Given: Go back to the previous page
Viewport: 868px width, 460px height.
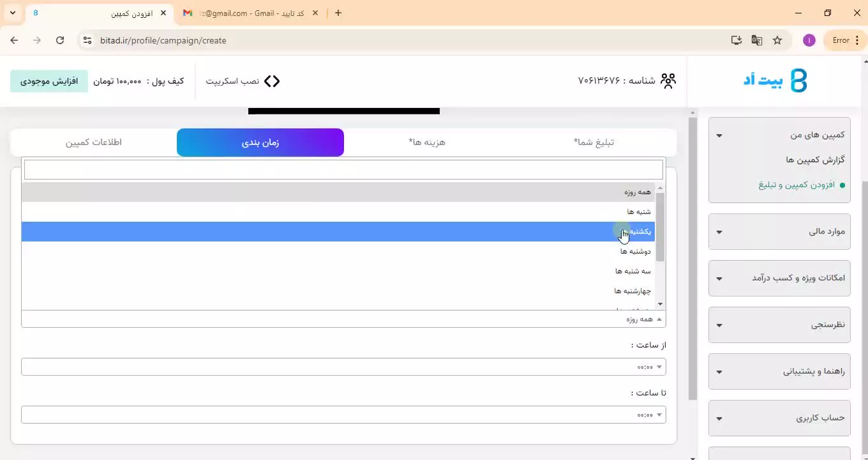Looking at the screenshot, I should point(14,40).
